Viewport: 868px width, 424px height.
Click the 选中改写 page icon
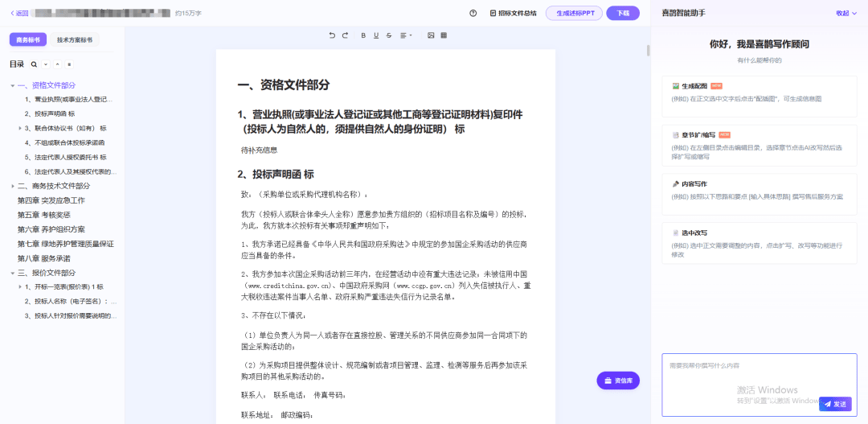point(675,233)
